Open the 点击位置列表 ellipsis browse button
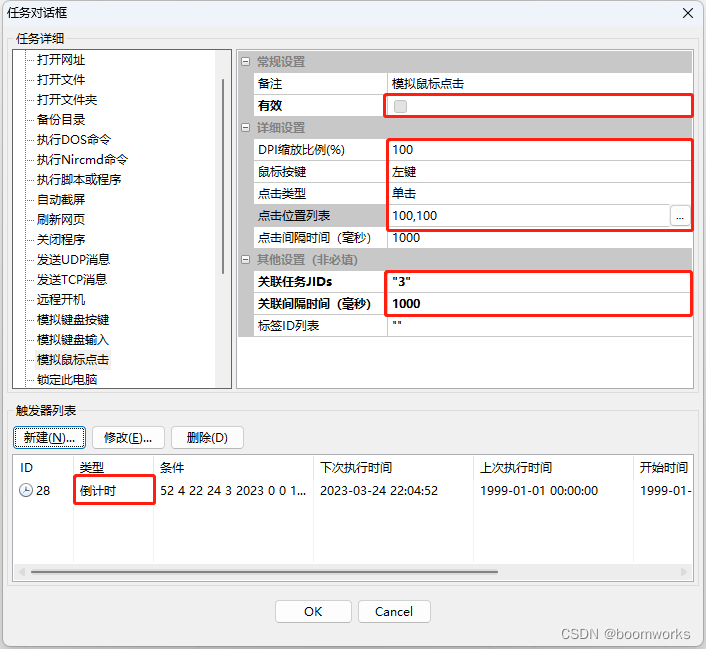Viewport: 706px width, 649px height. click(x=679, y=216)
